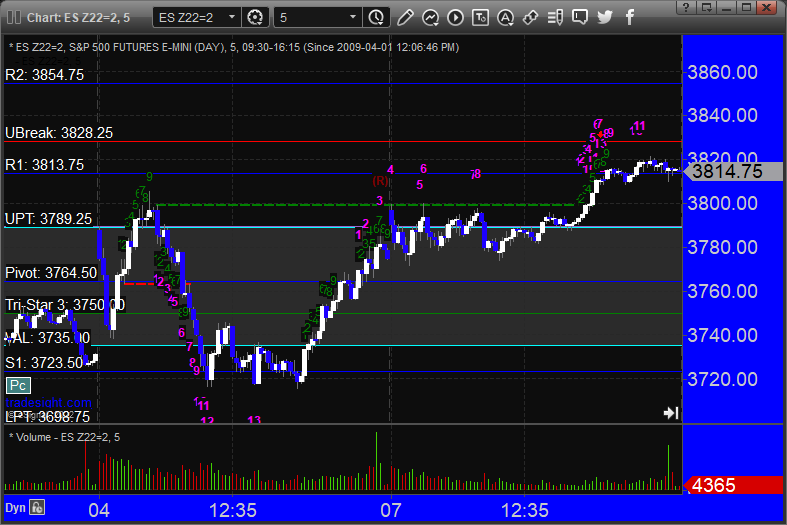787x525 pixels.
Task: Open the notes list with pencil icon
Action: click(555, 18)
